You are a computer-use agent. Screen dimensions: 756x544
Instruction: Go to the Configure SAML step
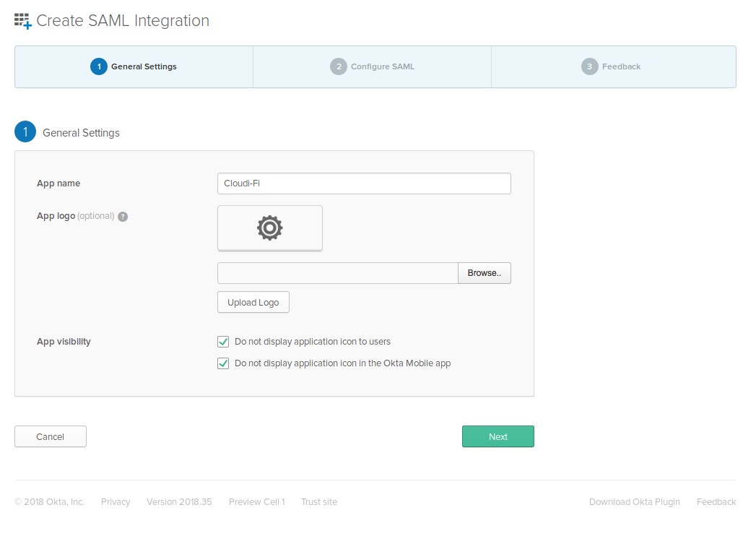pos(372,66)
